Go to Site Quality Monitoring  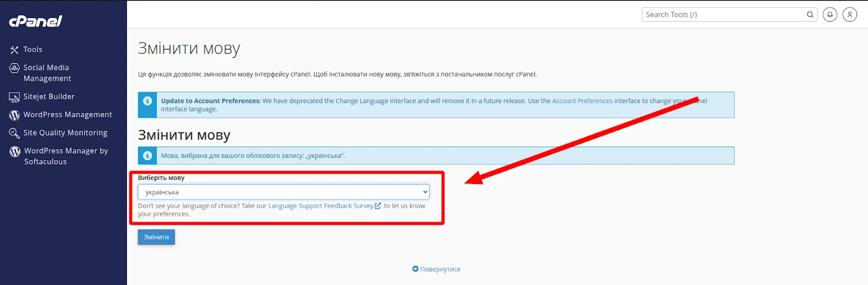65,133
